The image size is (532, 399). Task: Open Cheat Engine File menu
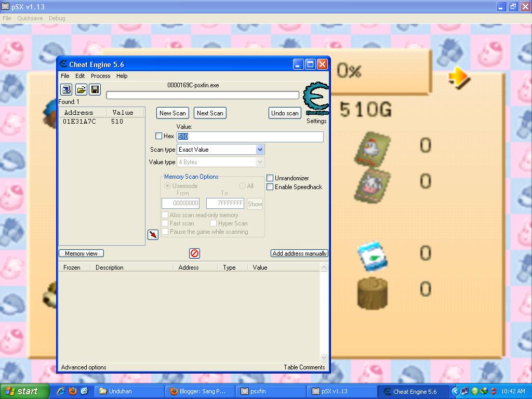click(x=65, y=76)
